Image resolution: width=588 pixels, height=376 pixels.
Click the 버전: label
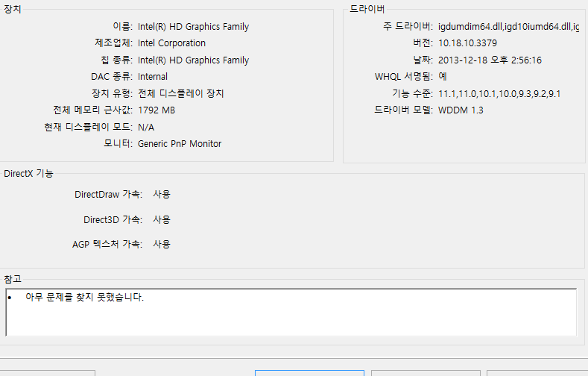pos(423,43)
